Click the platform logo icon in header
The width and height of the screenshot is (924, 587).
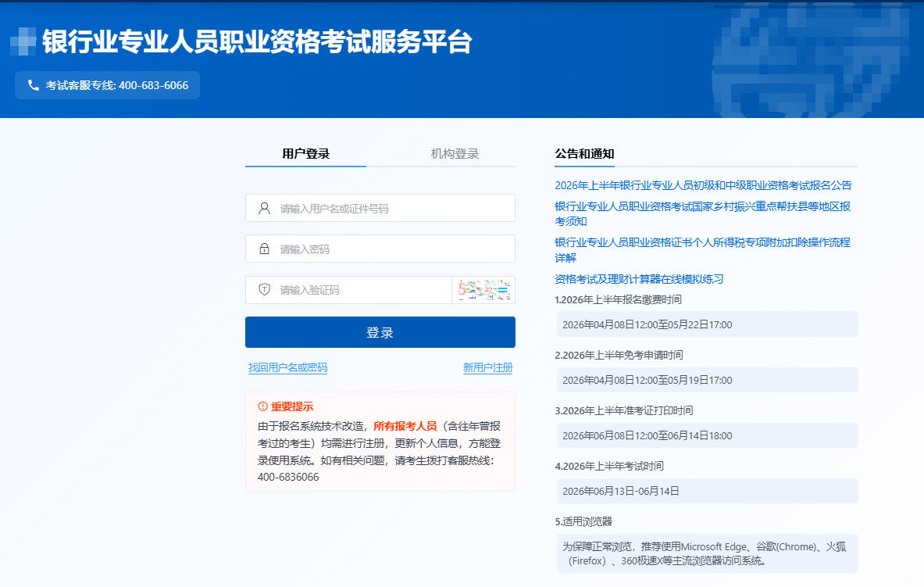pyautogui.click(x=23, y=41)
